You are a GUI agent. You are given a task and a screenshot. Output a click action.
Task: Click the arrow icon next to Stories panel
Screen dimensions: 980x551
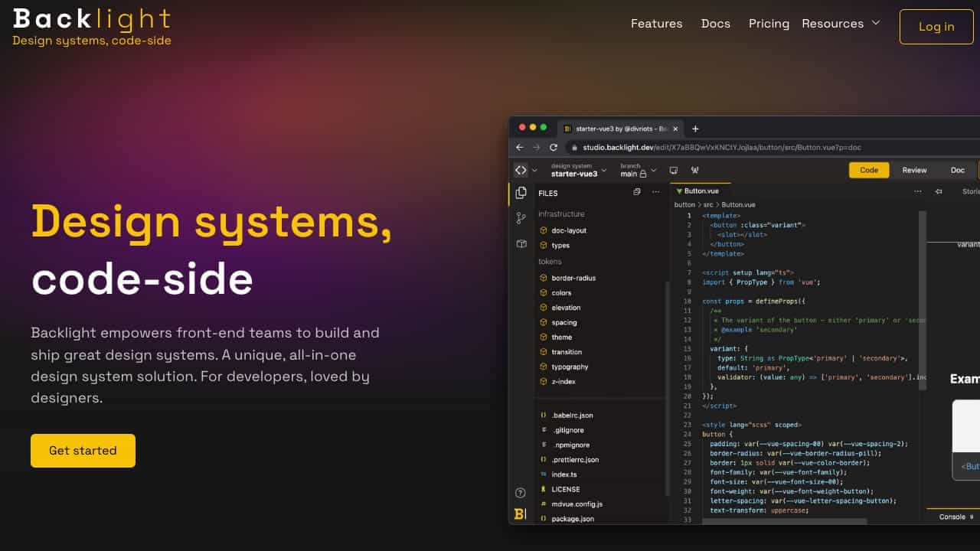point(939,191)
